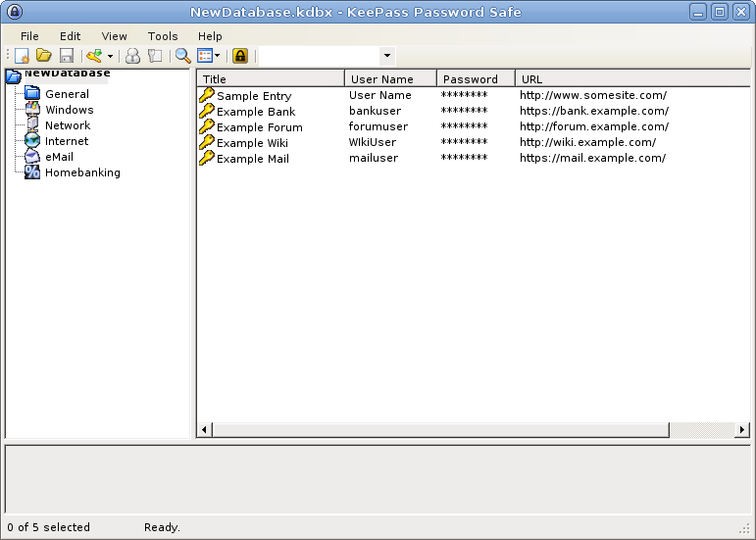Open the View menu
Image resolution: width=756 pixels, height=540 pixels.
coord(115,36)
